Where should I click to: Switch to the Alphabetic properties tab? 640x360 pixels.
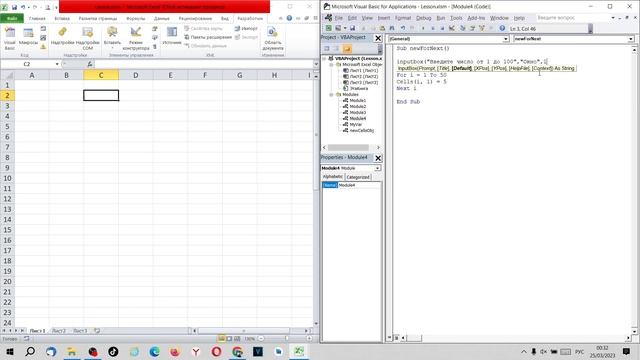click(x=333, y=177)
